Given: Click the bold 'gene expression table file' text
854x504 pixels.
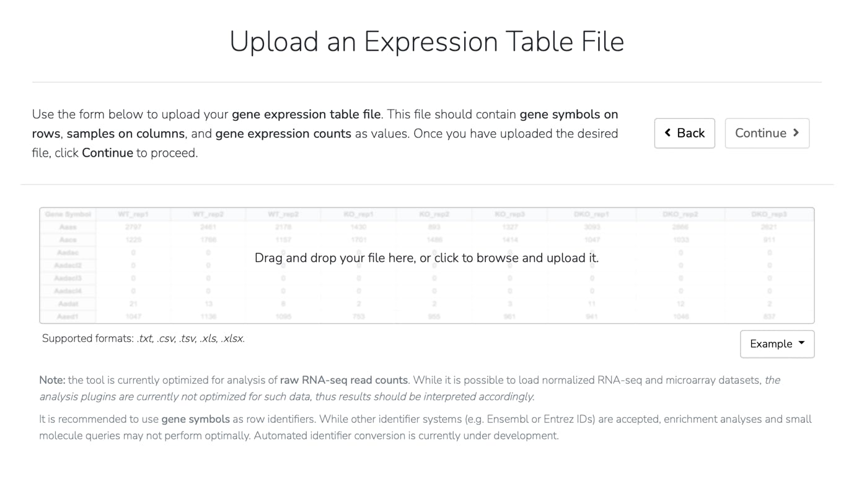Looking at the screenshot, I should [x=306, y=115].
